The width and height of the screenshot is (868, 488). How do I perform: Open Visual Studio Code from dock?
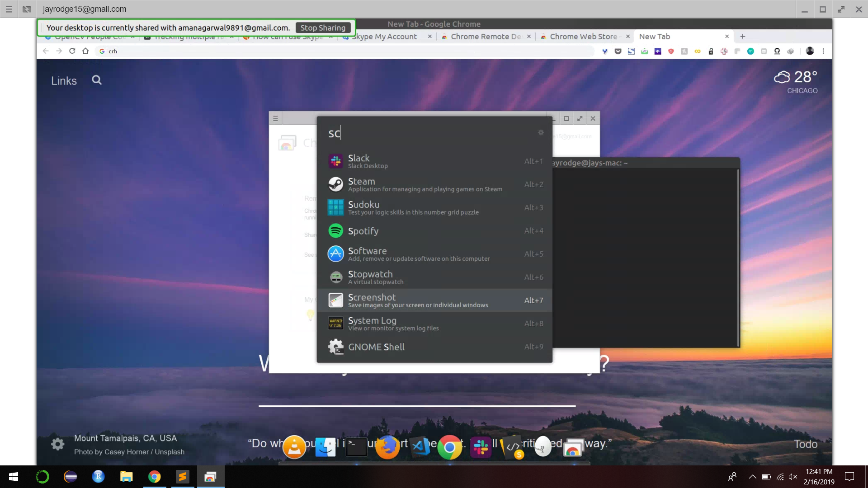coord(420,447)
